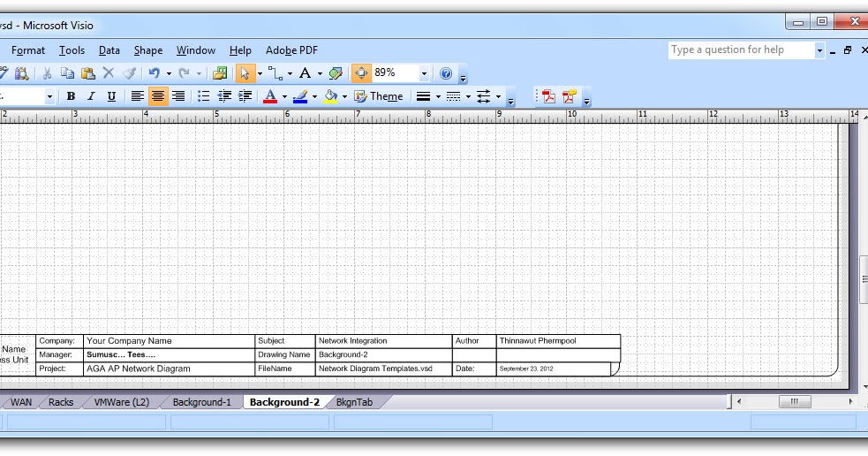Align text center
Image resolution: width=868 pixels, height=456 pixels.
click(158, 96)
